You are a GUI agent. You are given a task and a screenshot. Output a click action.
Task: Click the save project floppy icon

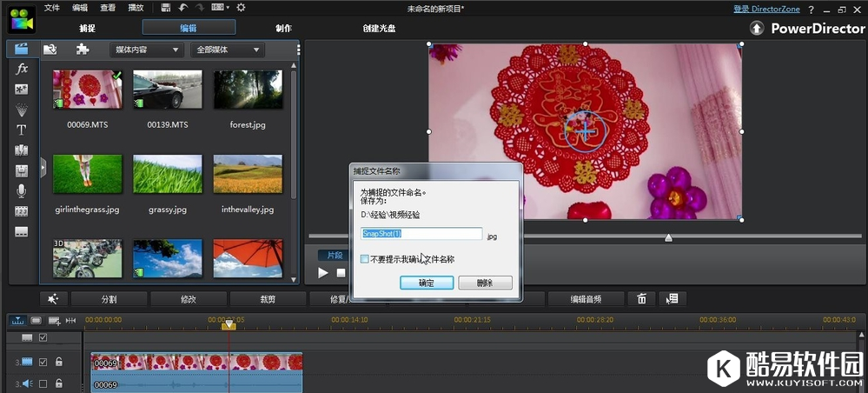(165, 8)
